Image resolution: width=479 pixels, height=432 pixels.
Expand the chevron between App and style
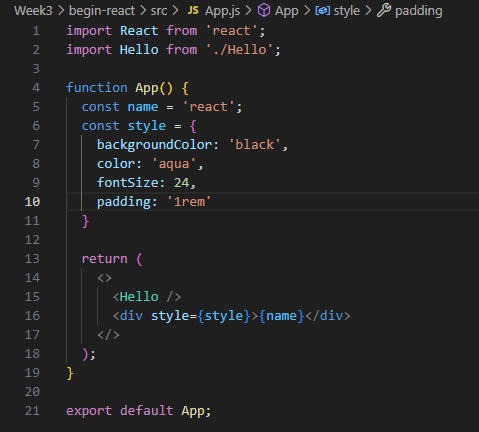(307, 11)
